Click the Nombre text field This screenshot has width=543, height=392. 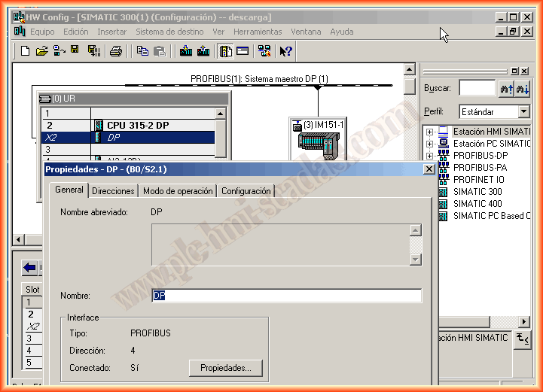(286, 296)
